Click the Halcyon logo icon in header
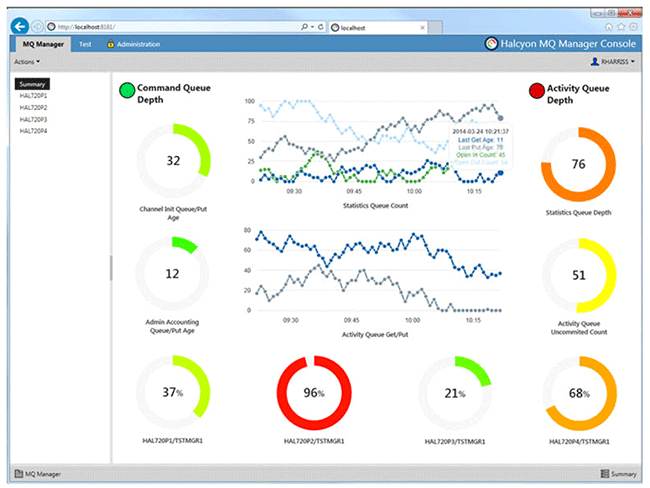 [491, 44]
